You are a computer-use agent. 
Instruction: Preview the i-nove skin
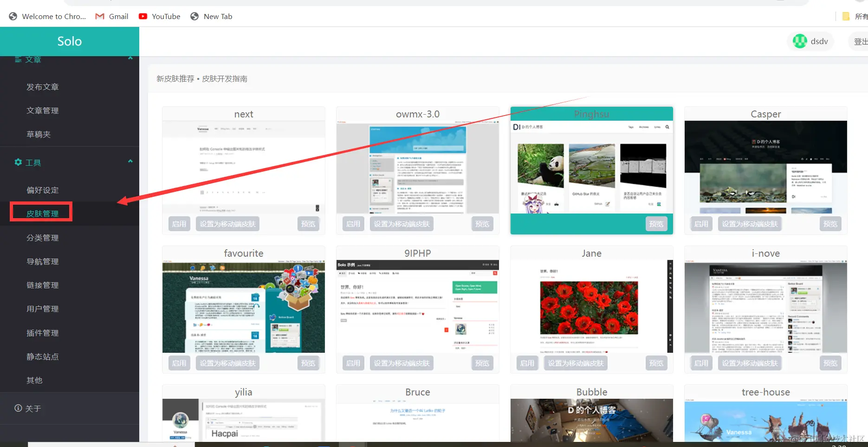(x=830, y=363)
